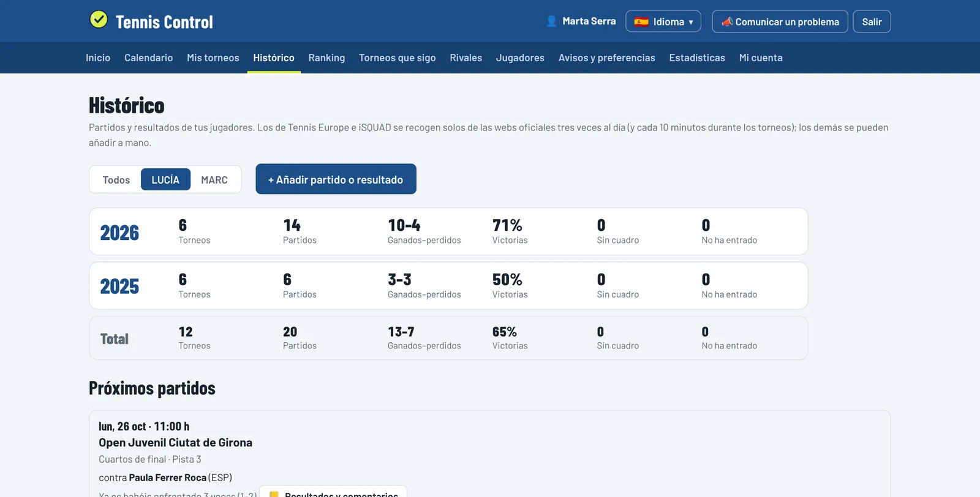Select the Todos player filter
The width and height of the screenshot is (980, 497).
point(116,180)
